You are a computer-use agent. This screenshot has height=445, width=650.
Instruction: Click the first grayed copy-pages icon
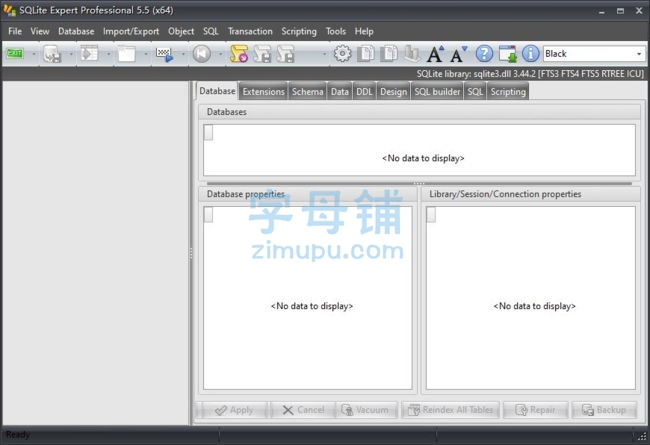coord(366,54)
